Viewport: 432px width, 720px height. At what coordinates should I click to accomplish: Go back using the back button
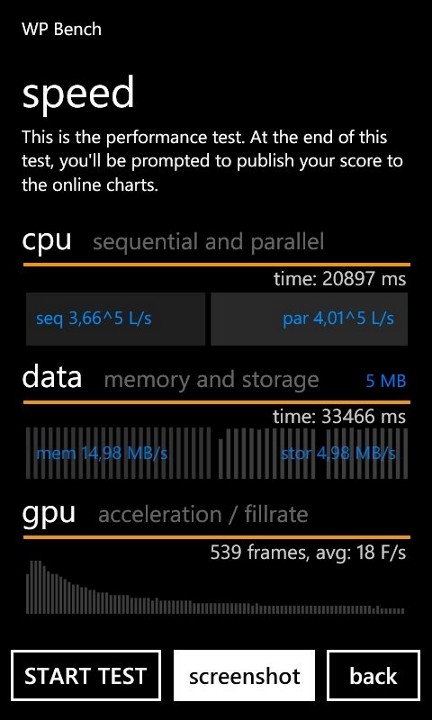click(374, 675)
